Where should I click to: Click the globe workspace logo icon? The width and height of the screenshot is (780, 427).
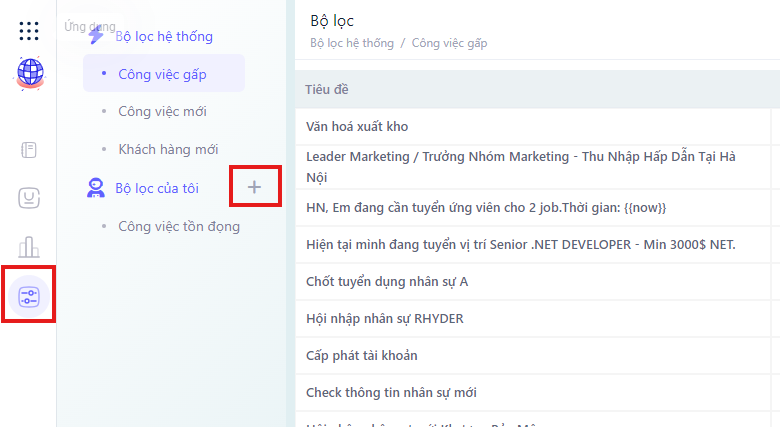[x=30, y=73]
